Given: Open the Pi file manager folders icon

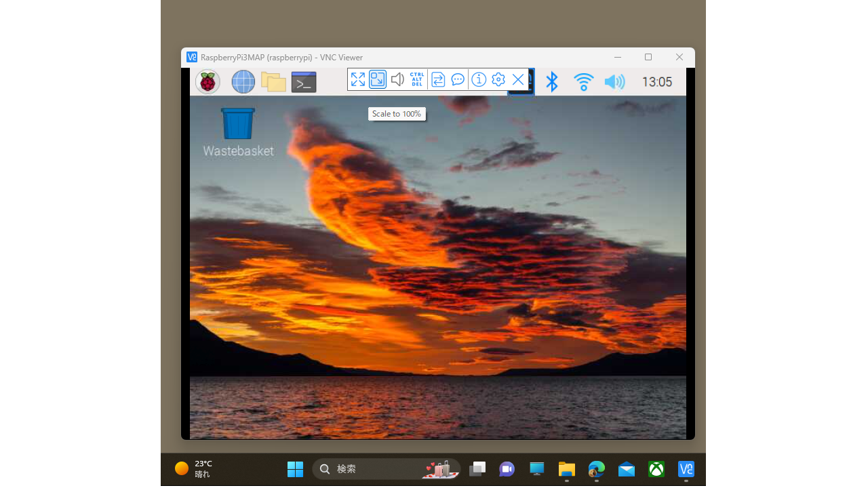Looking at the screenshot, I should [273, 82].
